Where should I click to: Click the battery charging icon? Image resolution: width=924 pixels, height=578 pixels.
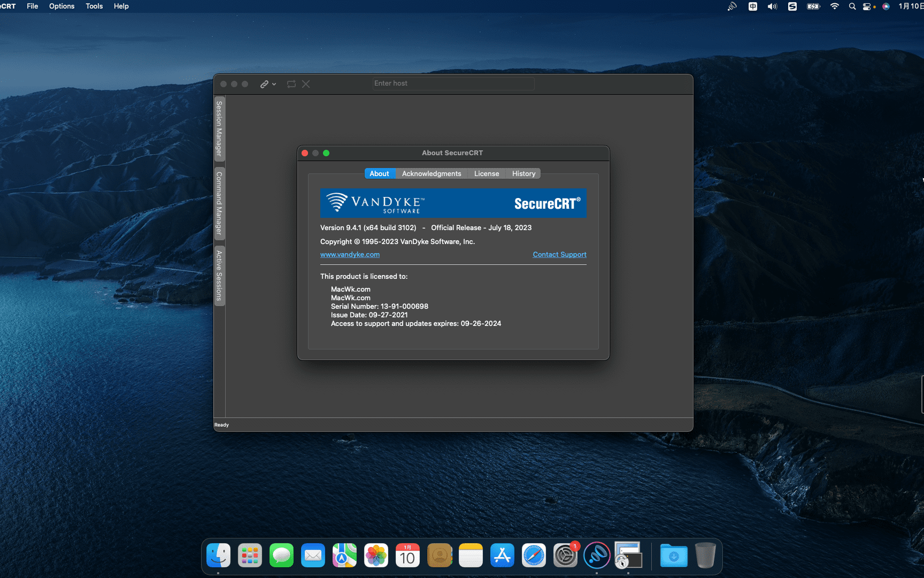[x=813, y=6]
